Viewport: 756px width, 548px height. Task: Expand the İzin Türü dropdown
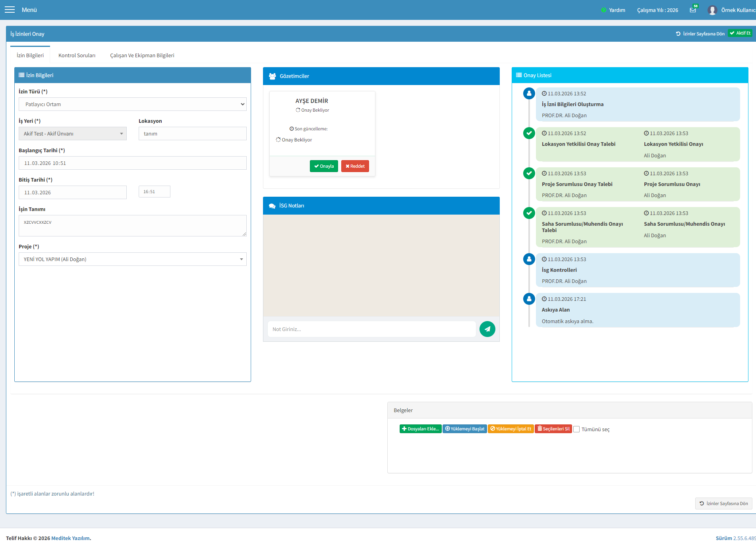click(133, 104)
